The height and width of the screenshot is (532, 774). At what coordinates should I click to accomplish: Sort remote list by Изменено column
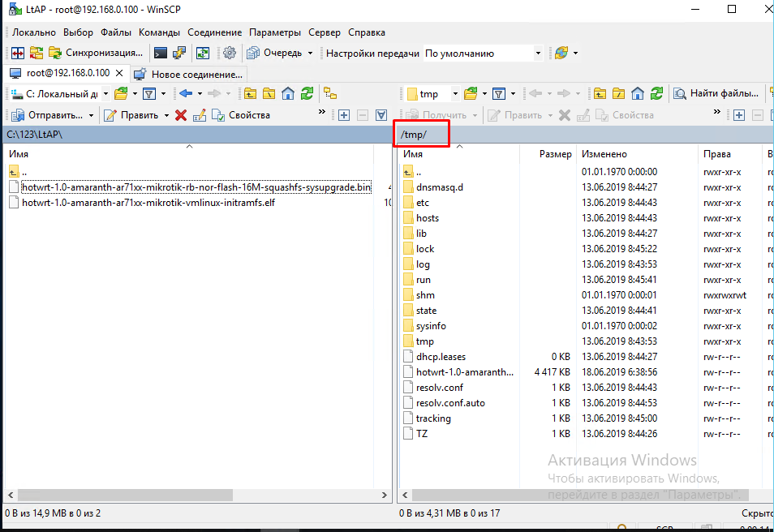pyautogui.click(x=638, y=154)
